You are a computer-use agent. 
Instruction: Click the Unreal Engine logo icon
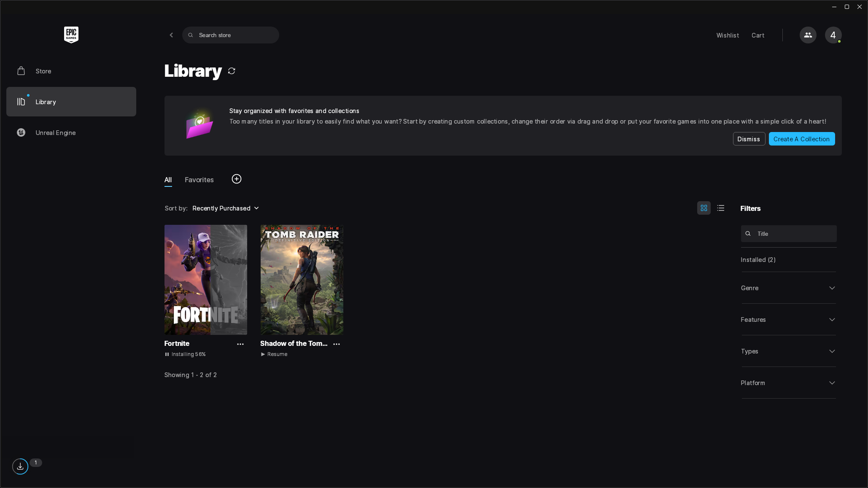[21, 132]
